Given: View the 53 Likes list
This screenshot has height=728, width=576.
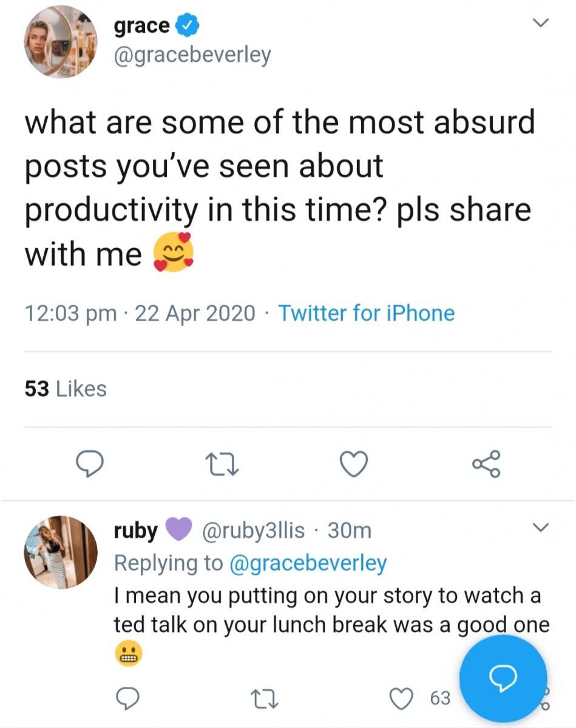Looking at the screenshot, I should click(66, 389).
